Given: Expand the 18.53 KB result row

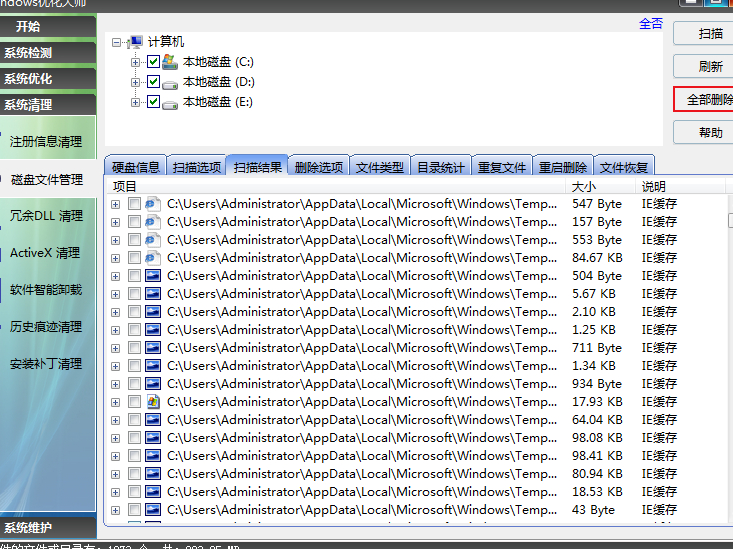Looking at the screenshot, I should [x=115, y=492].
